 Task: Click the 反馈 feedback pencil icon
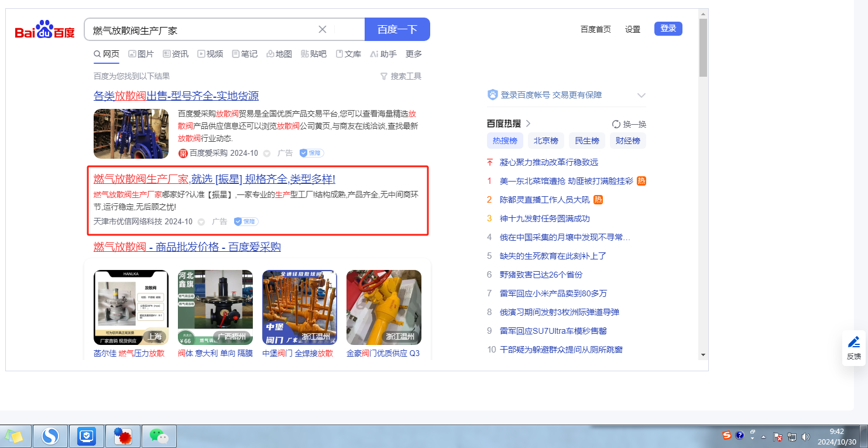854,342
